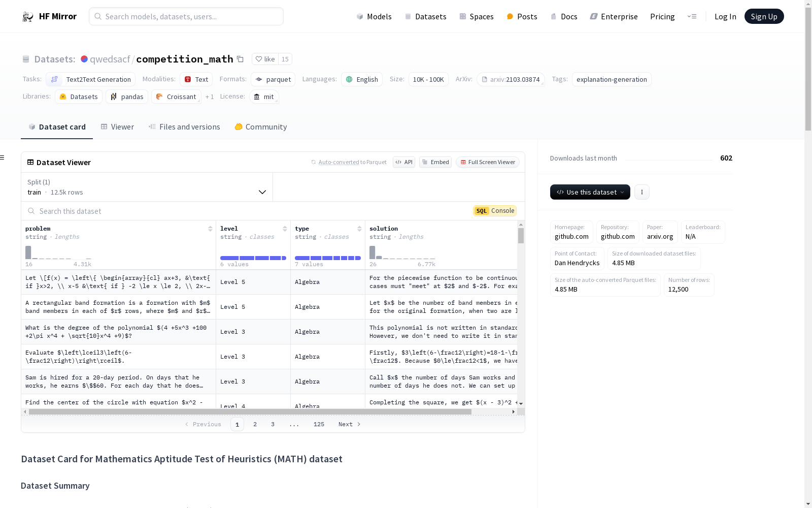This screenshot has width=812, height=508.
Task: Expand the Use this dataset dropdown
Action: point(590,192)
